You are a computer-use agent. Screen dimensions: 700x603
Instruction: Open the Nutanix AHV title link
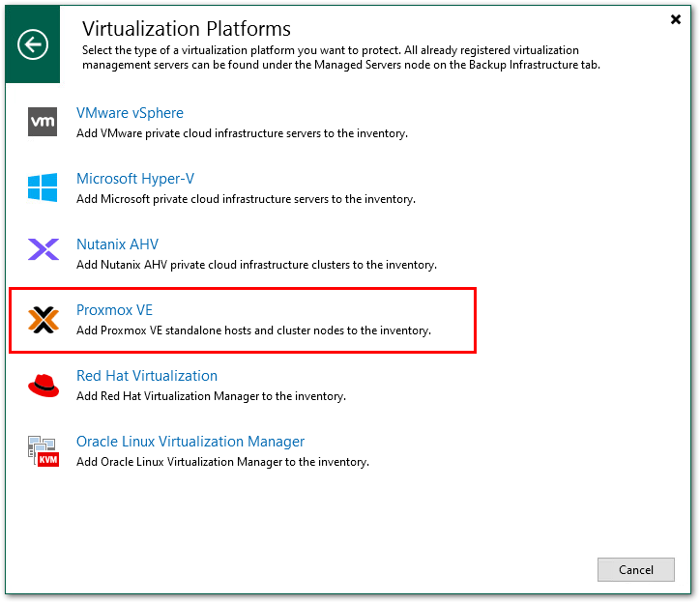[x=117, y=244]
